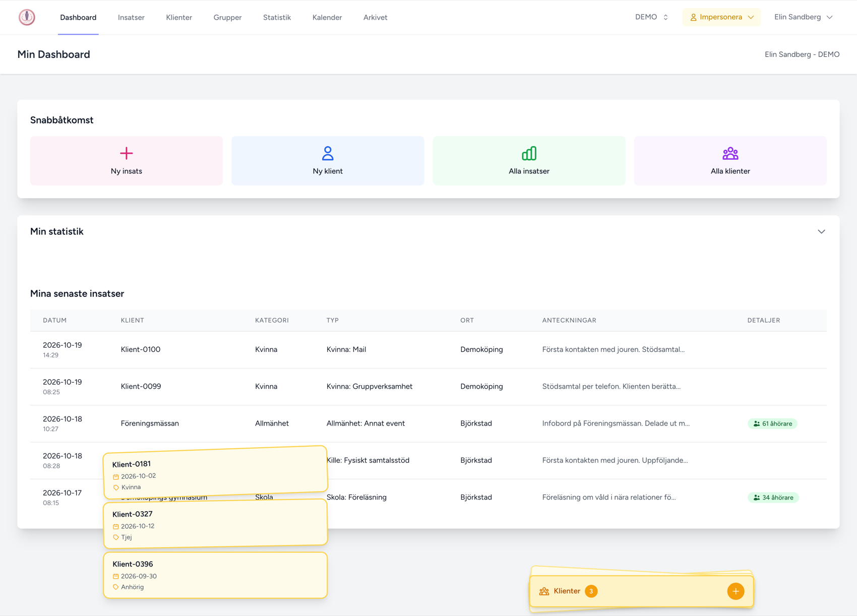Click the tag icon beside Tjej on Klient-0327
Image resolution: width=857 pixels, height=616 pixels.
[116, 537]
